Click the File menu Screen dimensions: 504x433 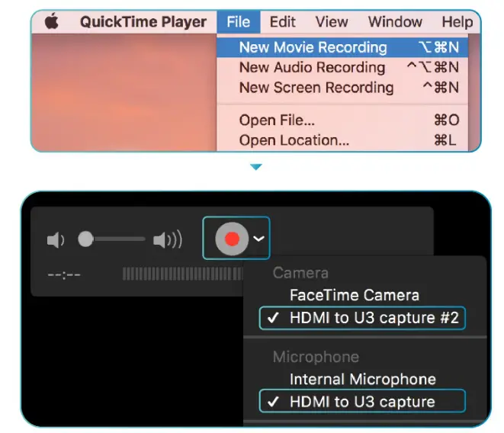(238, 22)
